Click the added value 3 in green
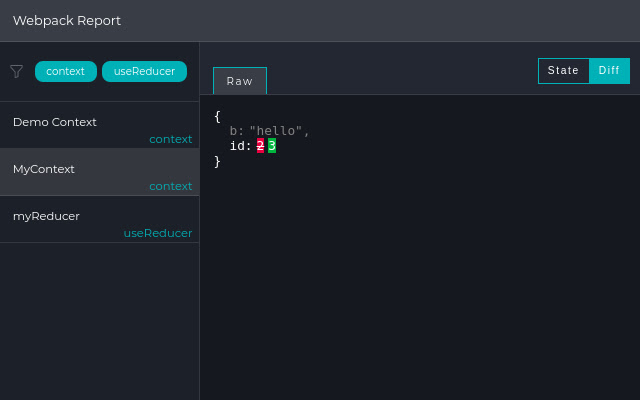The image size is (640, 400). [272, 146]
